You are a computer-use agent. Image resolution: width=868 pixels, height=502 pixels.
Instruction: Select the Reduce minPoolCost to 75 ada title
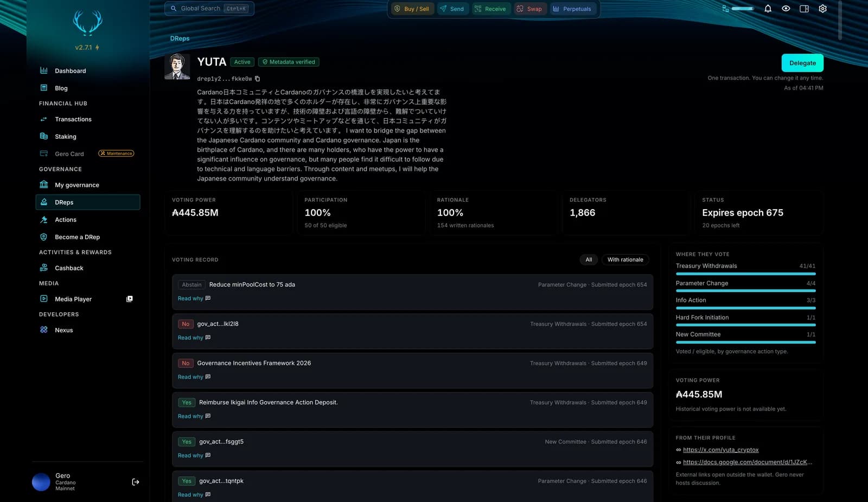click(x=252, y=285)
